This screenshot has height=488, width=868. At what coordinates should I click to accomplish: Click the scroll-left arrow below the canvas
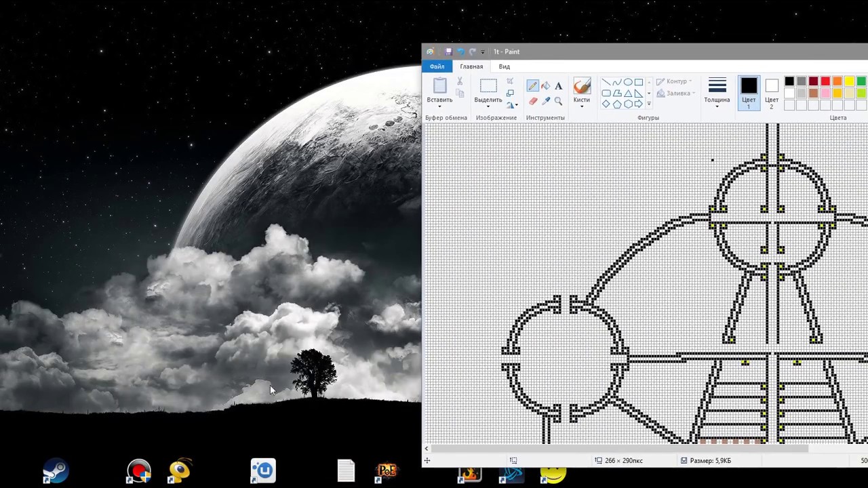pos(427,449)
